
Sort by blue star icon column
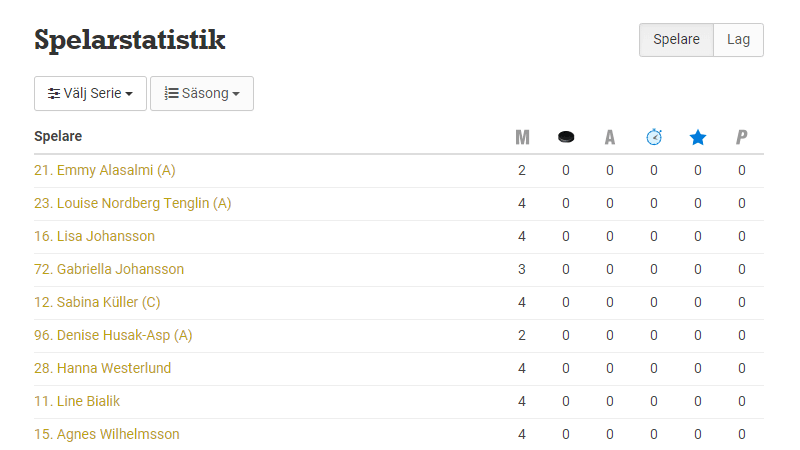[698, 137]
